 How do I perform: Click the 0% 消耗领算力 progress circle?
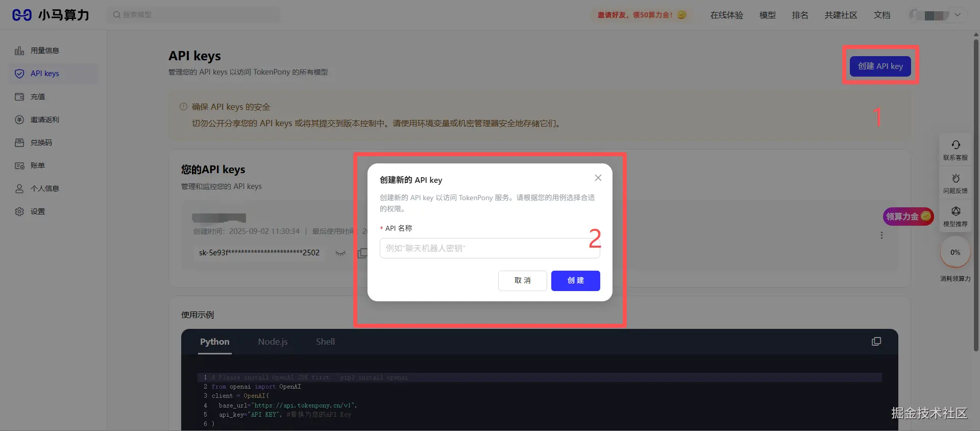click(955, 252)
